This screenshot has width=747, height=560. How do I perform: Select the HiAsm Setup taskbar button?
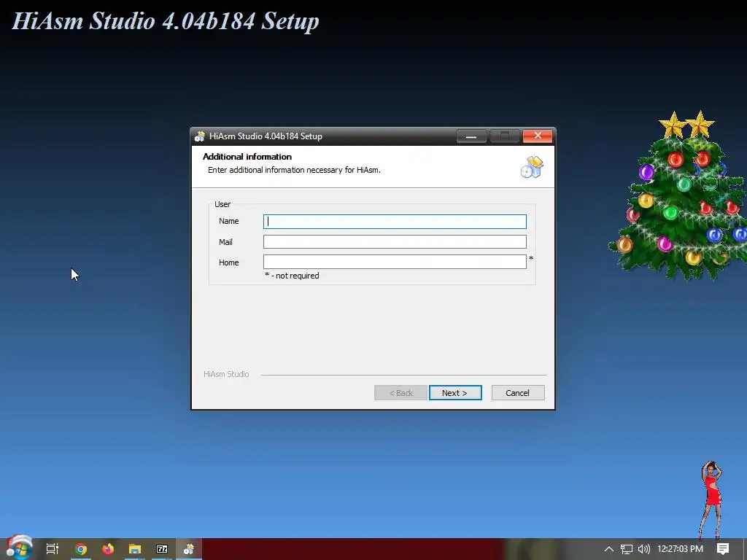point(189,549)
